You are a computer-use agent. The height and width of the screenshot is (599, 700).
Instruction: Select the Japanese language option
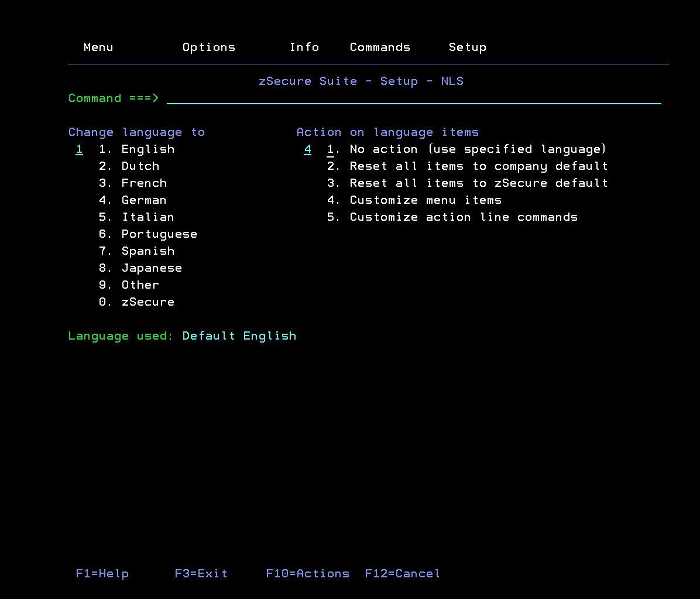pos(140,268)
